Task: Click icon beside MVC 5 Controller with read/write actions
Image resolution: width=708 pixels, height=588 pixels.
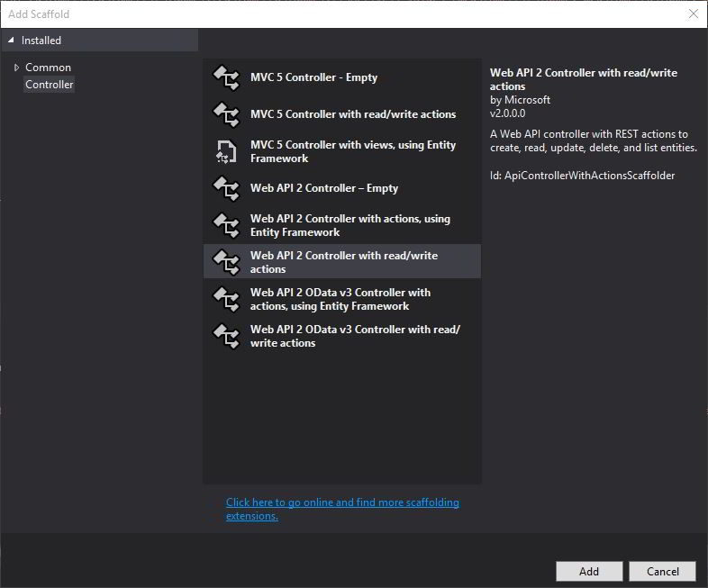Action: tap(226, 114)
